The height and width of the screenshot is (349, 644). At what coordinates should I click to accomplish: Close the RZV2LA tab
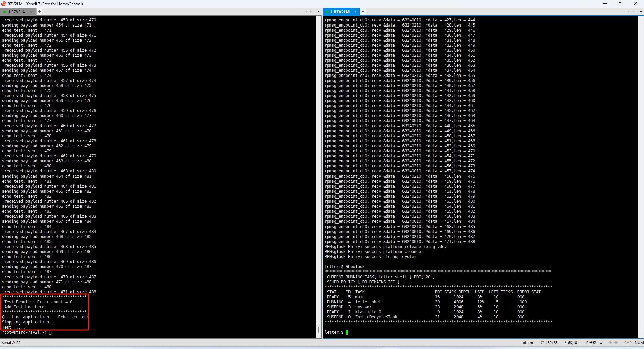coord(32,12)
